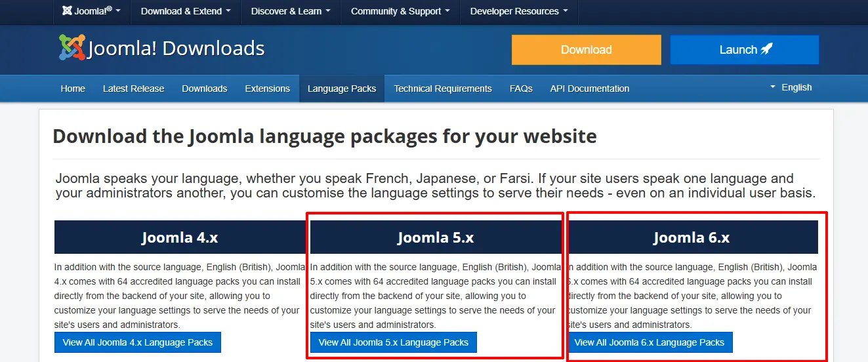
Task: Expand the Discover & Learn menu
Action: click(x=291, y=11)
